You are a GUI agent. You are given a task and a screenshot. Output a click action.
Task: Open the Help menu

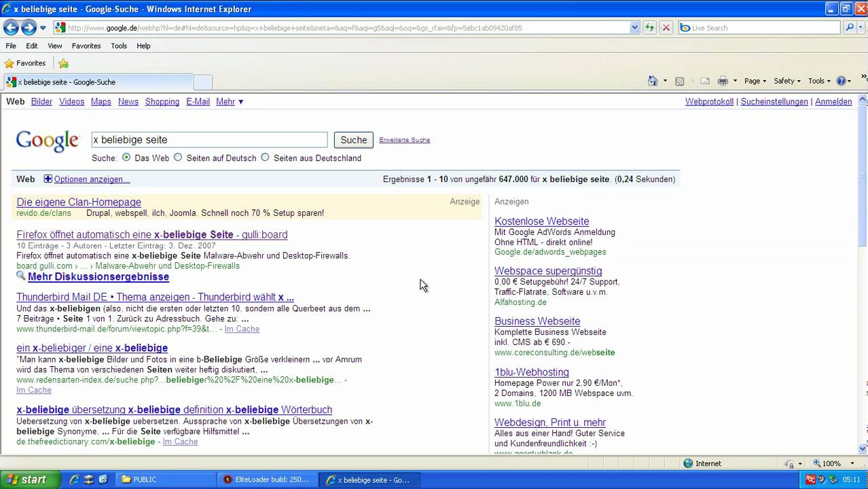point(143,46)
